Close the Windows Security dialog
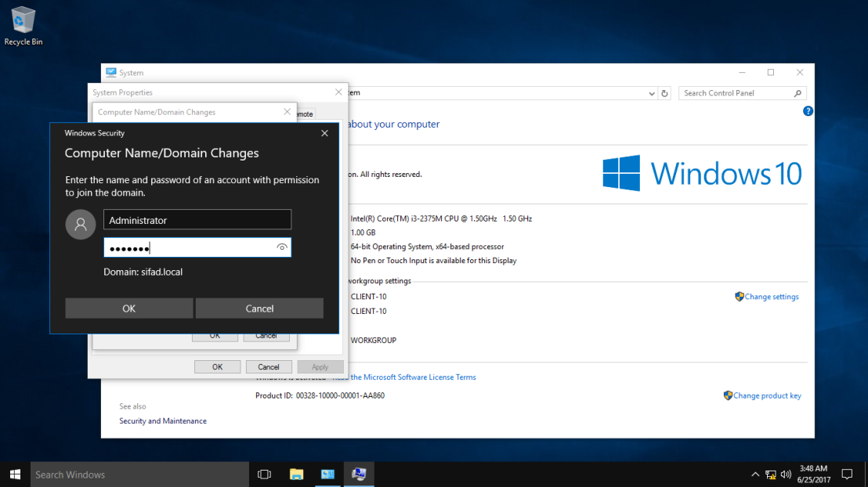 click(x=324, y=133)
